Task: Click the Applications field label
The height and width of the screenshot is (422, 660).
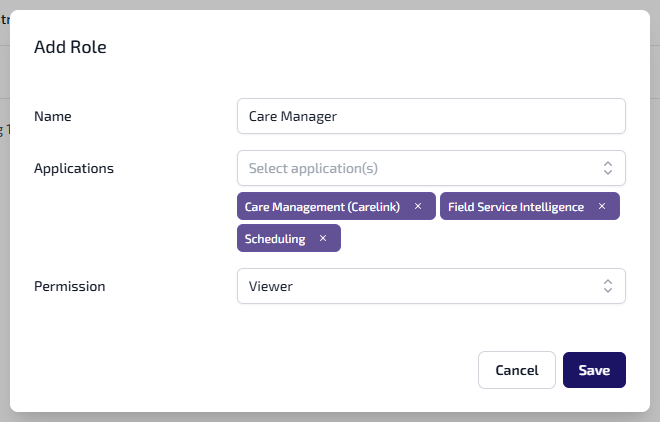Action: pos(74,168)
